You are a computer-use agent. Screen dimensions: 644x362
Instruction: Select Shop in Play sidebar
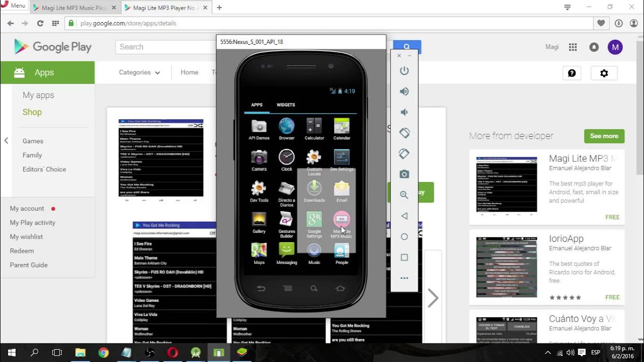[x=32, y=112]
